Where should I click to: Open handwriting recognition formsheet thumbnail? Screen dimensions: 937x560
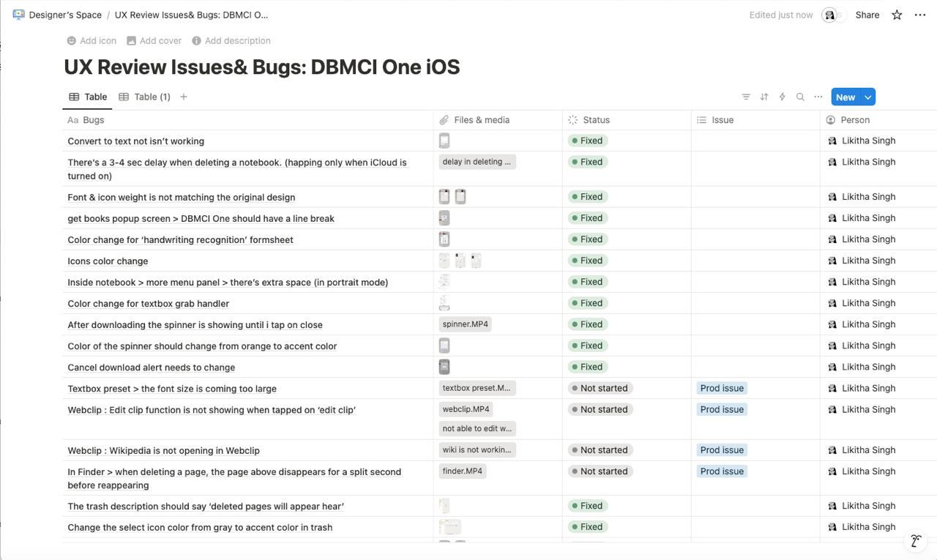pos(444,239)
